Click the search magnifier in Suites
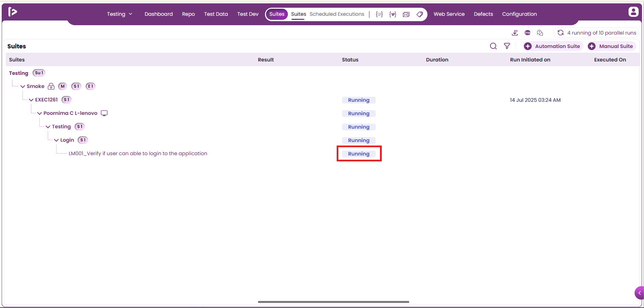 pyautogui.click(x=493, y=46)
